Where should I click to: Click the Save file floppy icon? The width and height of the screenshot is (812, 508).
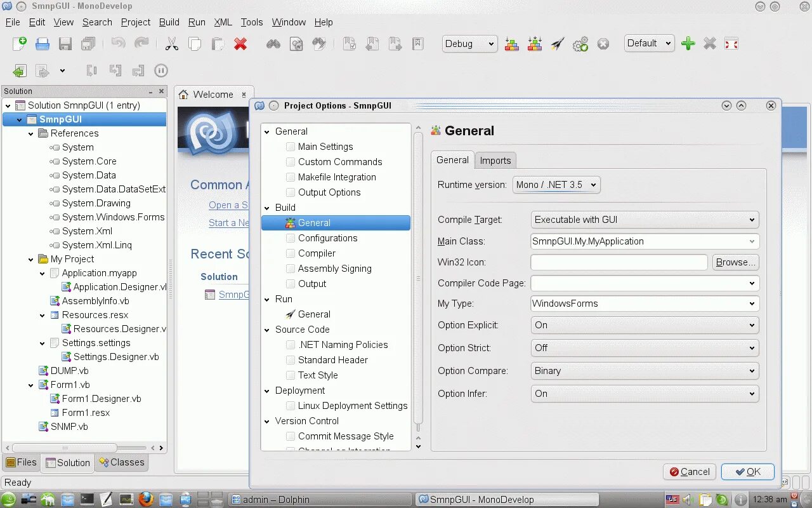pyautogui.click(x=65, y=44)
